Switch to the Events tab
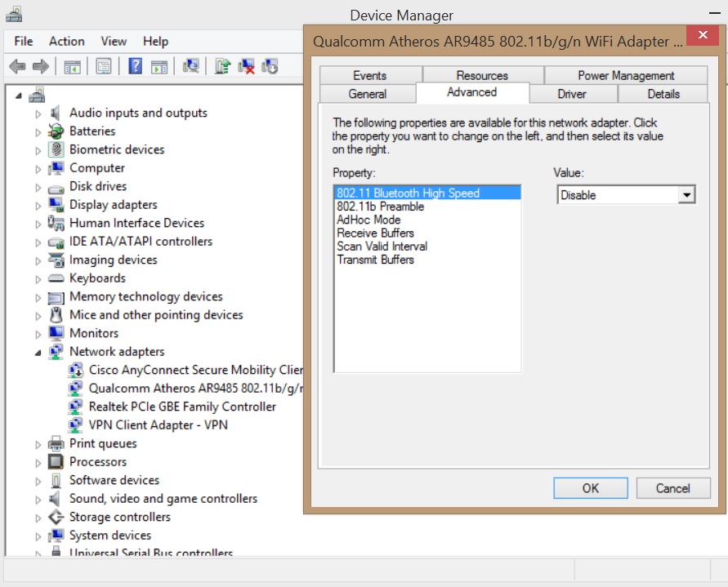This screenshot has height=587, width=728. click(370, 75)
